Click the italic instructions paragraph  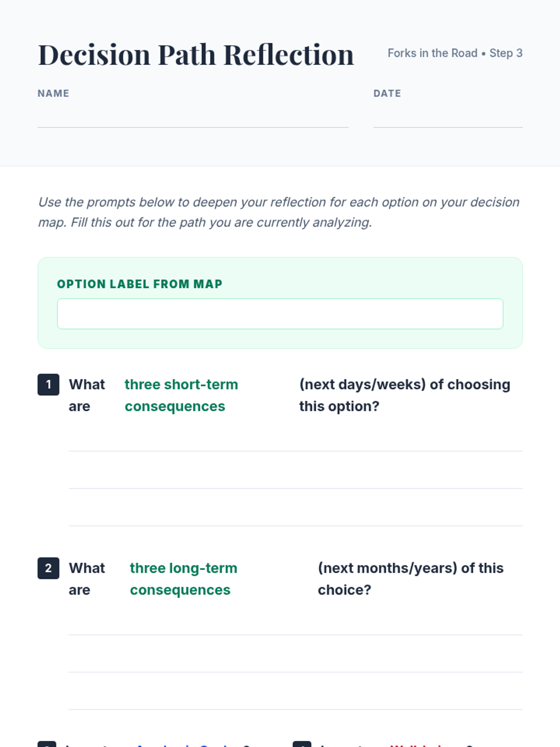click(x=279, y=212)
